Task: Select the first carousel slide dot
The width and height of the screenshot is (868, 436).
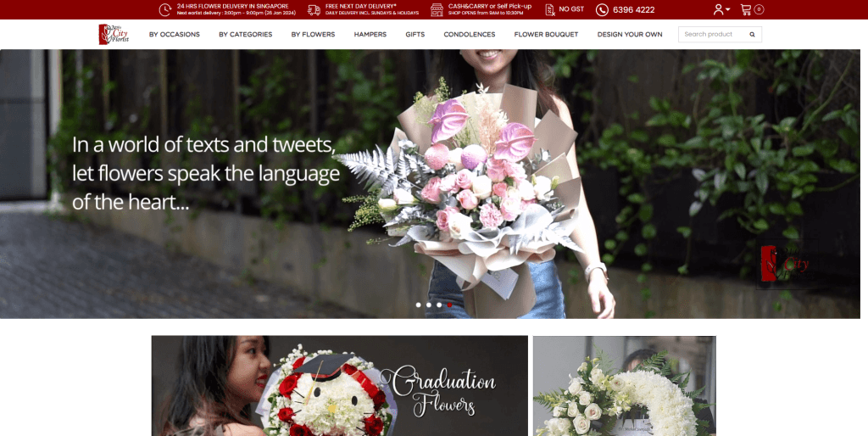Action: pyautogui.click(x=418, y=305)
